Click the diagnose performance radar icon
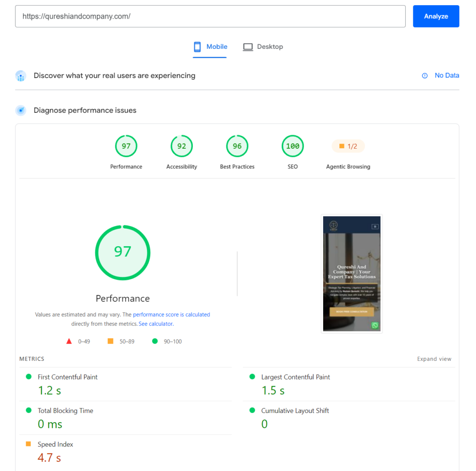Image resolution: width=476 pixels, height=471 pixels. pyautogui.click(x=20, y=111)
